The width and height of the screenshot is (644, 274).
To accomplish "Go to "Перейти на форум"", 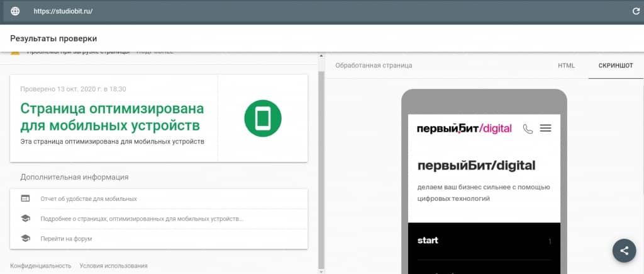I will [x=66, y=239].
